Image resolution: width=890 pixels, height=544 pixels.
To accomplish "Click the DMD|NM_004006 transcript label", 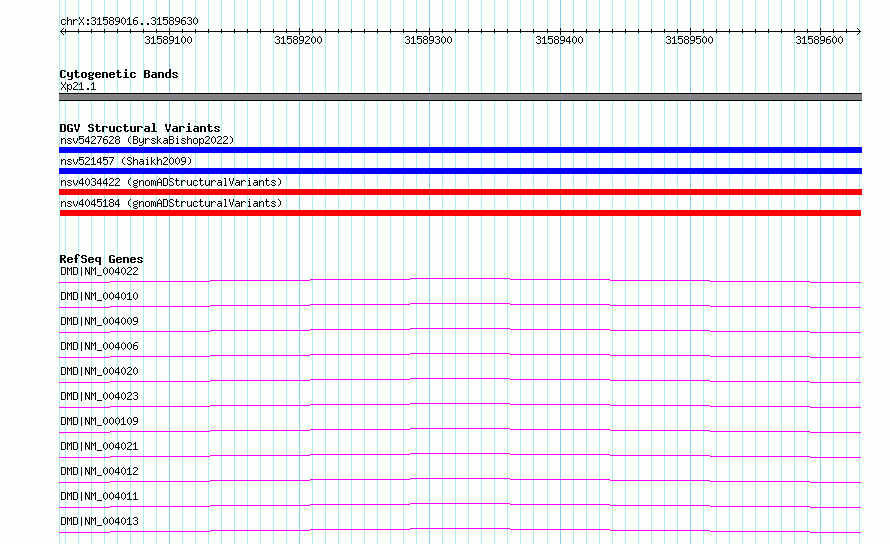I will pos(99,346).
